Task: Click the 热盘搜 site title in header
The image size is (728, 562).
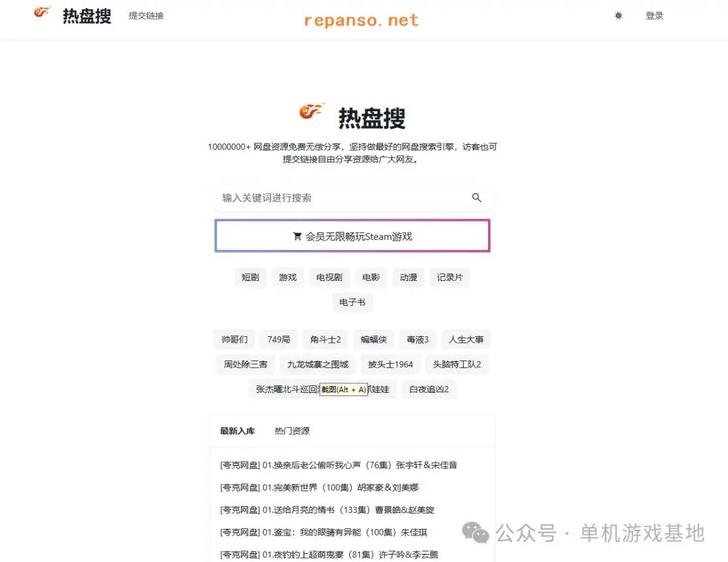Action: tap(87, 16)
